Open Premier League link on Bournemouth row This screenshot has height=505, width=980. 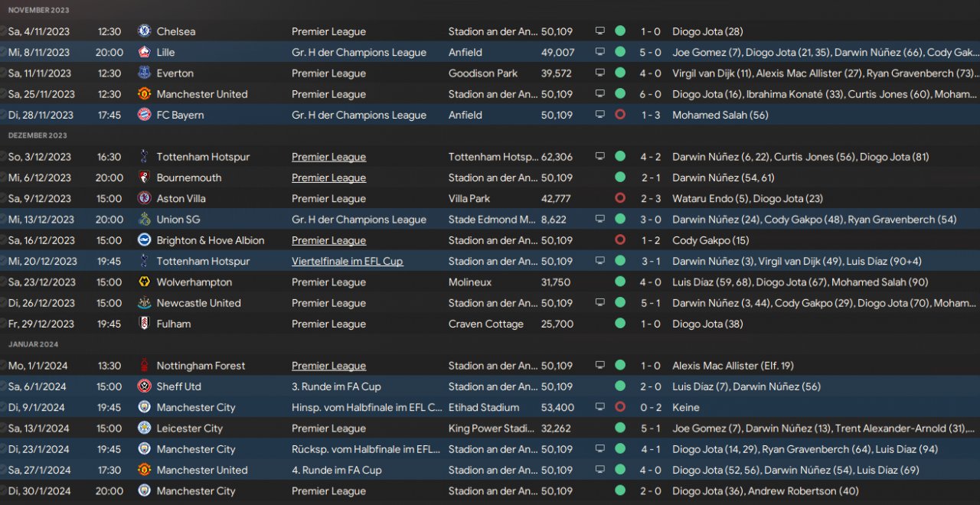328,178
